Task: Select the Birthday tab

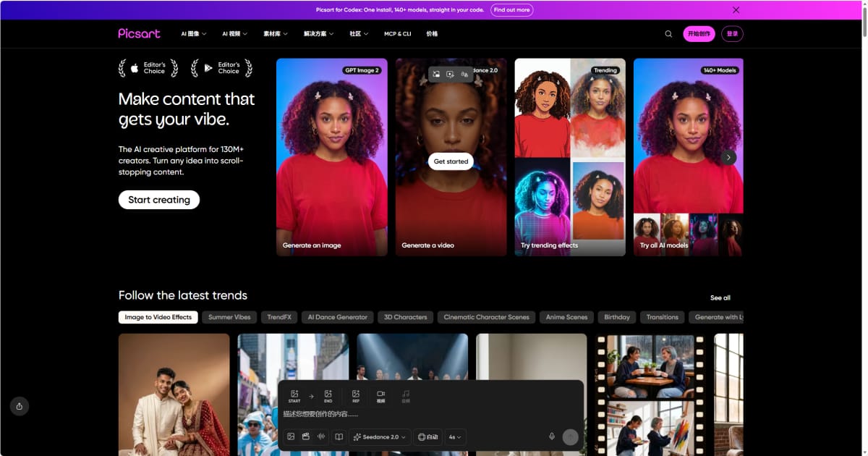Action: tap(617, 317)
